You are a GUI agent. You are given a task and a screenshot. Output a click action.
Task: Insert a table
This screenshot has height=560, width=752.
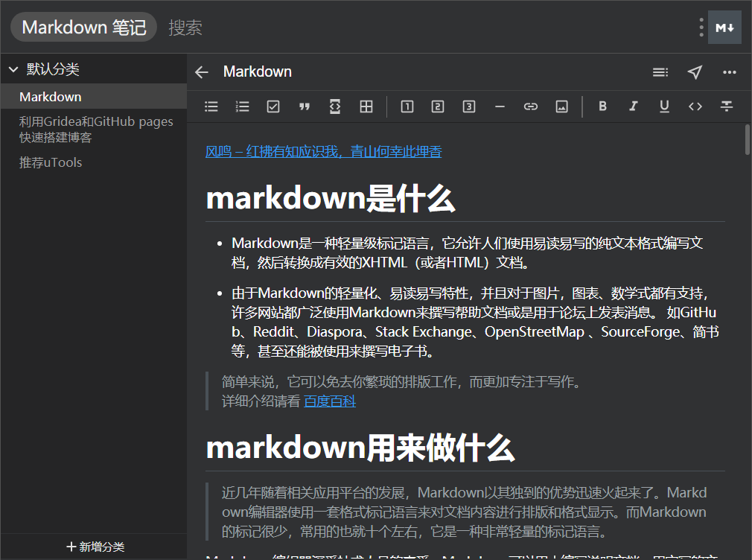366,106
